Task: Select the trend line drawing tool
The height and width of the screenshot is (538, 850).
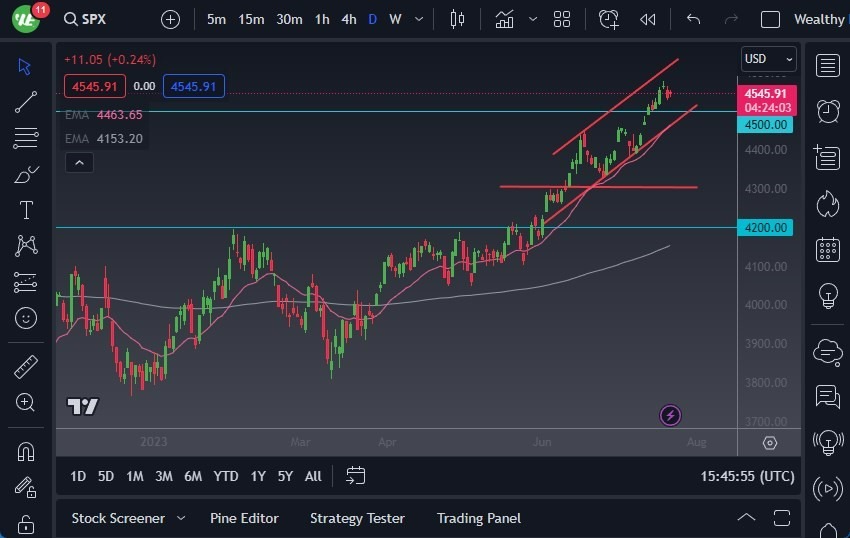Action: click(x=25, y=102)
